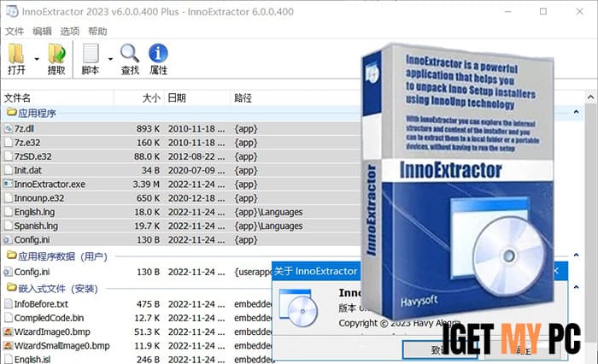Open the dropdown arrow next to 打开
The height and width of the screenshot is (364, 598).
click(x=37, y=59)
